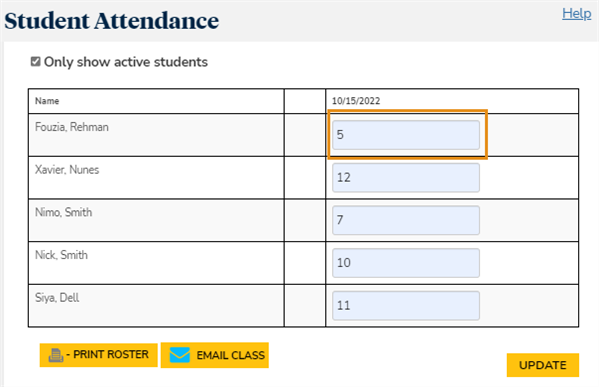Click the 'Only show active students' label text
The width and height of the screenshot is (599, 387).
click(126, 62)
